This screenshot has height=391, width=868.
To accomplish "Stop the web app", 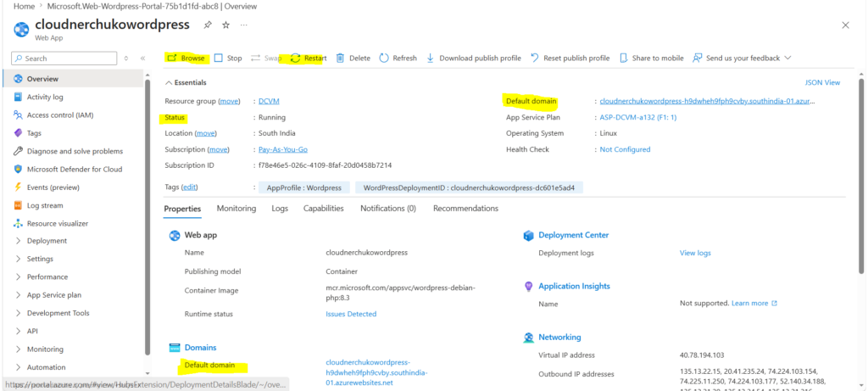I will click(228, 59).
